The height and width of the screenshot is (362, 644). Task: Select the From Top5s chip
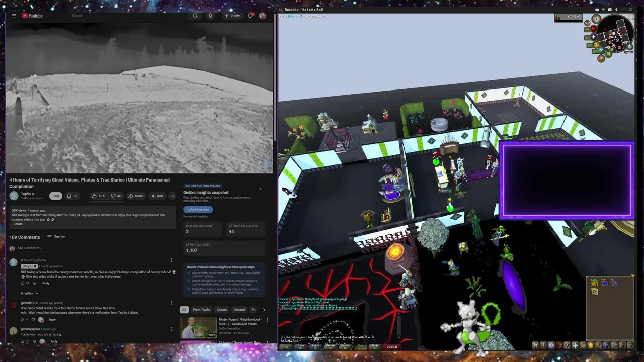201,310
